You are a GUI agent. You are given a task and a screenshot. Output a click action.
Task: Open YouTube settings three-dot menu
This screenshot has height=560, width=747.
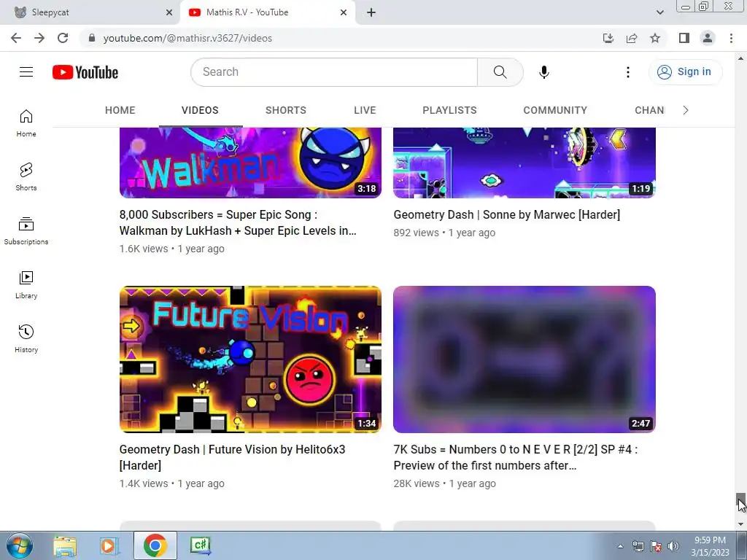628,72
